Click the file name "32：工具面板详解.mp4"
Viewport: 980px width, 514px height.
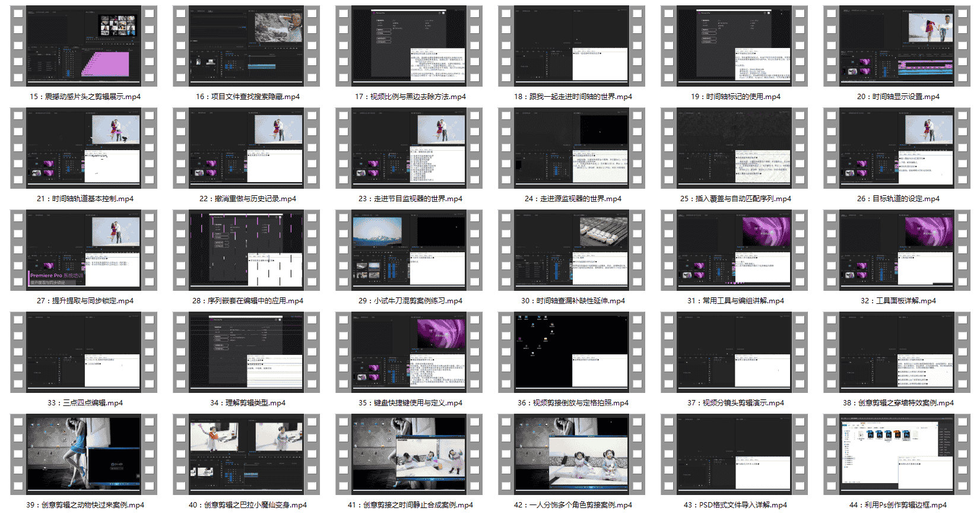pyautogui.click(x=898, y=301)
